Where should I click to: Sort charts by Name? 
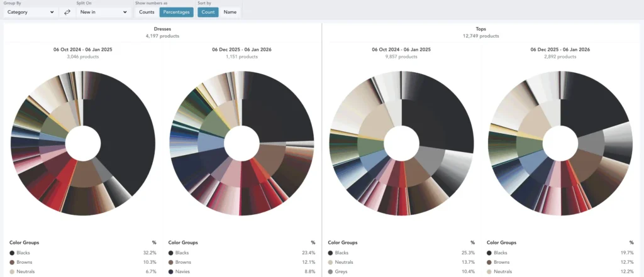(x=230, y=12)
